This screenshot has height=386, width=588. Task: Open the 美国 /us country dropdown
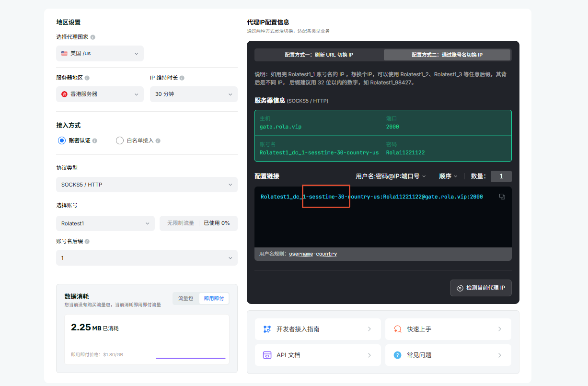[x=100, y=53]
